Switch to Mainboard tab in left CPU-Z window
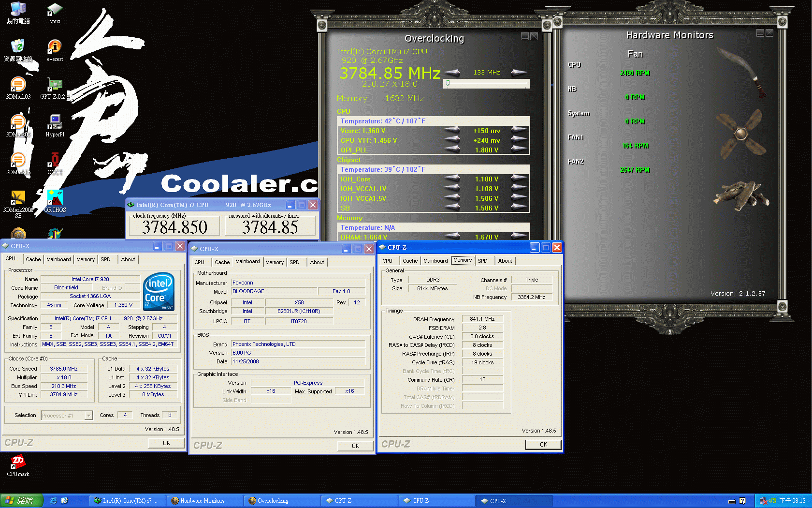The width and height of the screenshot is (812, 508). pos(58,259)
